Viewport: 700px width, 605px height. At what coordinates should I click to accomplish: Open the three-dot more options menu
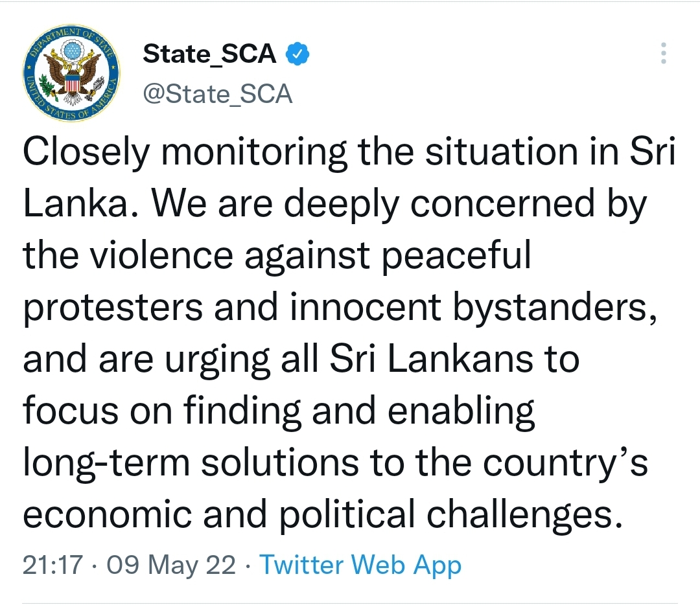click(x=664, y=53)
